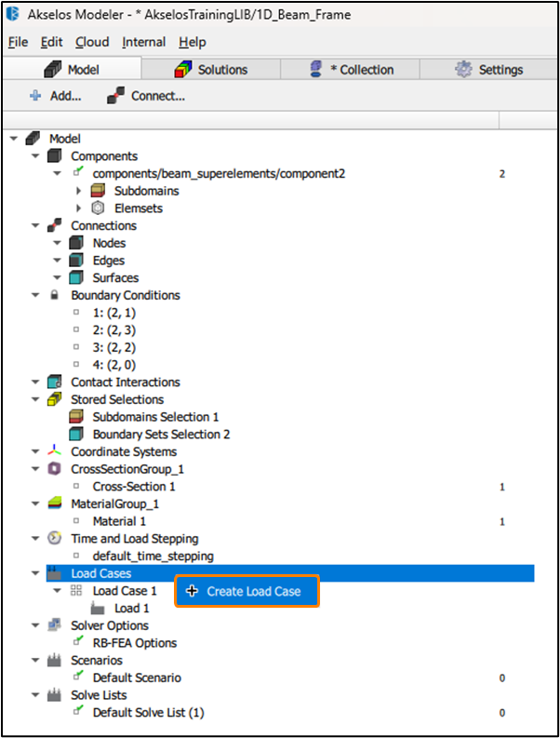Open the Internal menu
Viewport: 560px width, 738px height.
tap(143, 42)
